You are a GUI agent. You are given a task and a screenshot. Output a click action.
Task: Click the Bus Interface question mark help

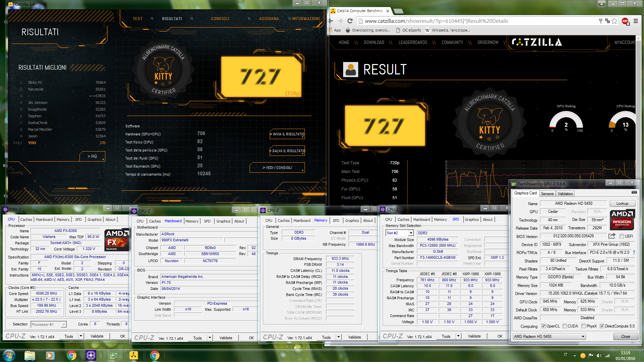[634, 252]
